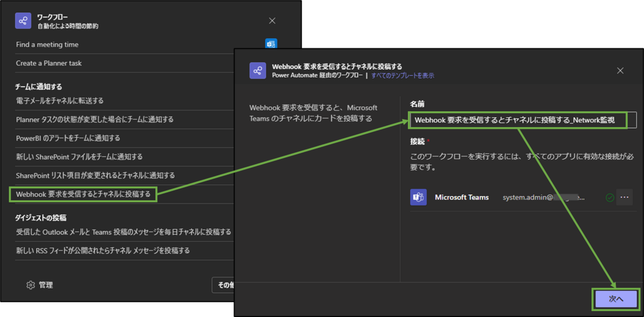Open すべてのテンプレートを表示 link
644x317 pixels.
coord(402,76)
